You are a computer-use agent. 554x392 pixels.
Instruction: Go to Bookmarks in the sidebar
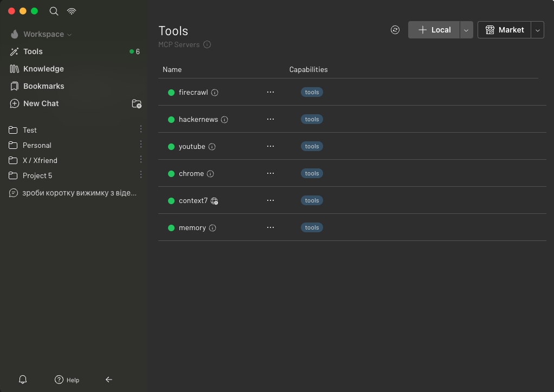(43, 86)
